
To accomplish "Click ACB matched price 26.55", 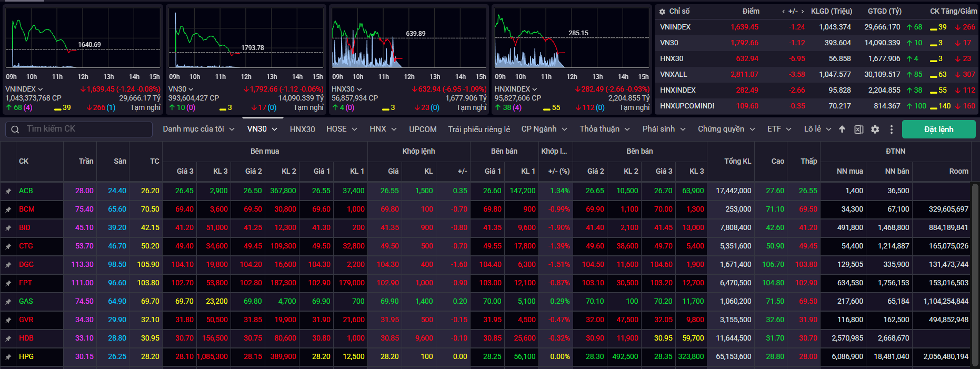I will tap(389, 191).
